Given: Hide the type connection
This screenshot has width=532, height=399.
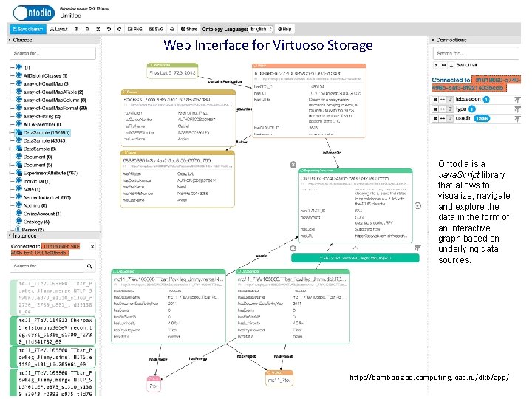Looking at the screenshot, I should [x=435, y=109].
